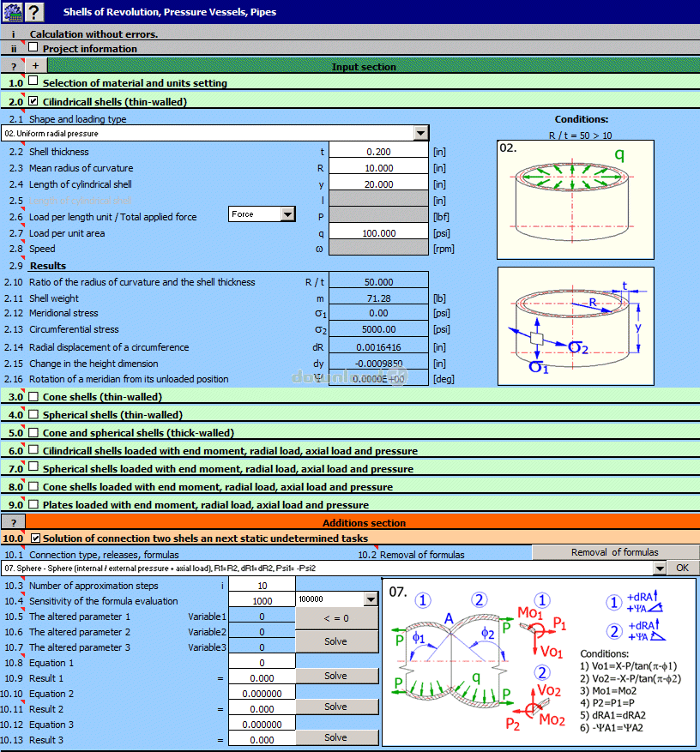
Task: Select the disabled P force input cell
Action: pos(378,217)
